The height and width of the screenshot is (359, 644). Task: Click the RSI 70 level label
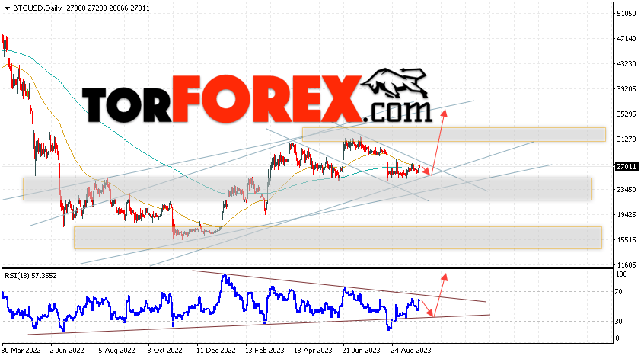(619, 292)
